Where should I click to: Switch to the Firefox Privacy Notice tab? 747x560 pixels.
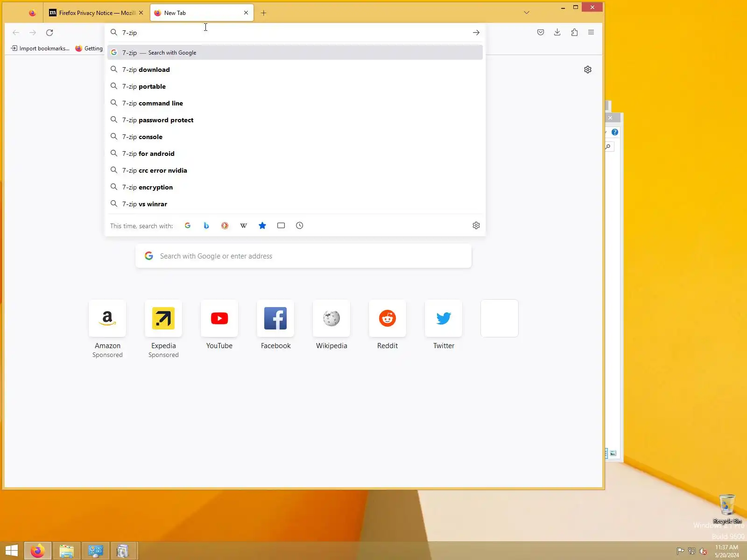tap(96, 13)
